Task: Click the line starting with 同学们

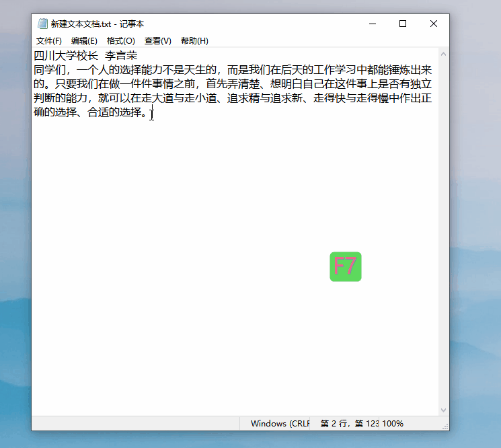Action: (233, 70)
